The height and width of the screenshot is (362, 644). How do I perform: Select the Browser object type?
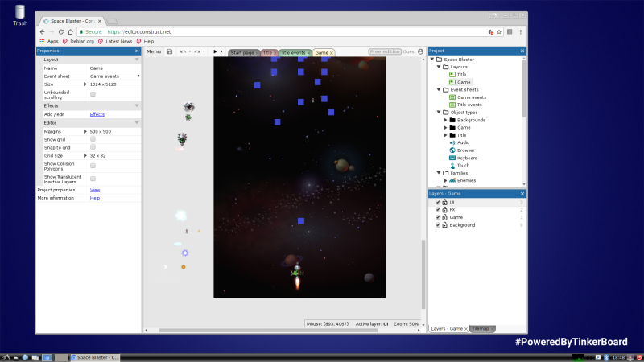466,150
